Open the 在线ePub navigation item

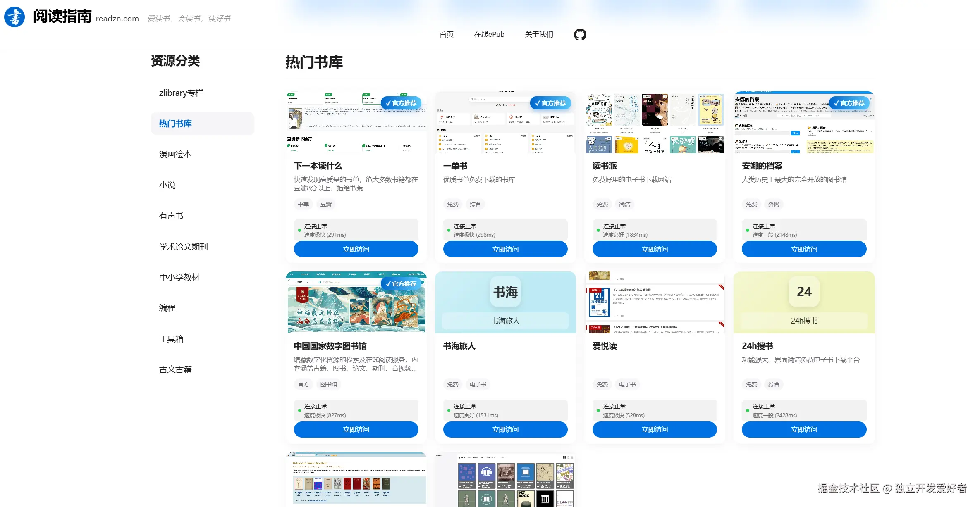point(489,34)
